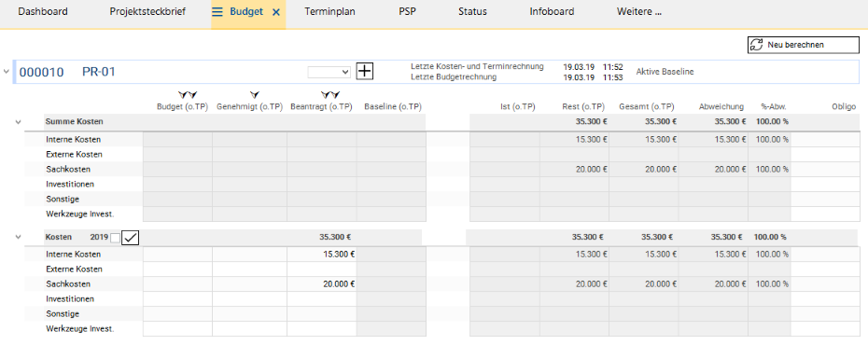This screenshot has width=868, height=345.
Task: Open the dropdown in the PR-01 header row
Action: coord(329,72)
